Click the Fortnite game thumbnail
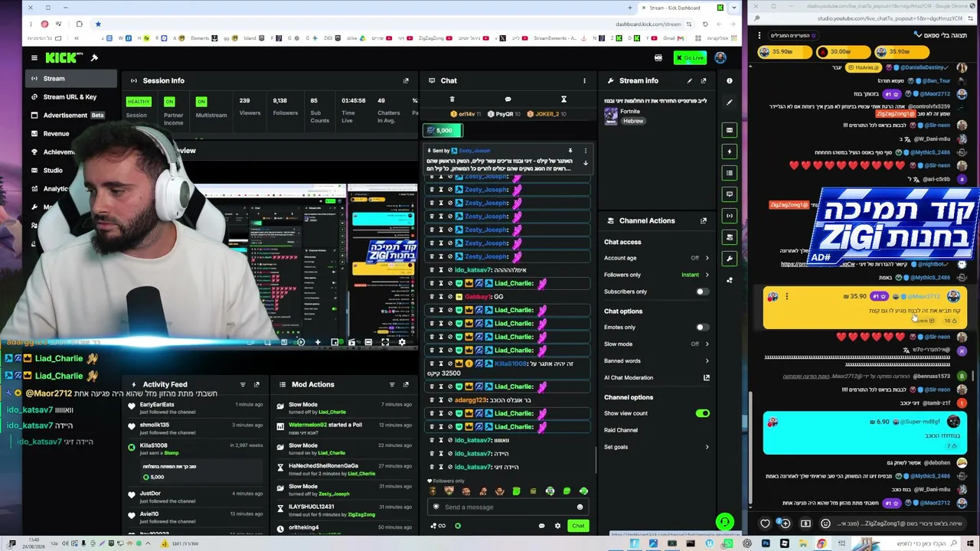Screen dimensions: 980x551 (610, 116)
